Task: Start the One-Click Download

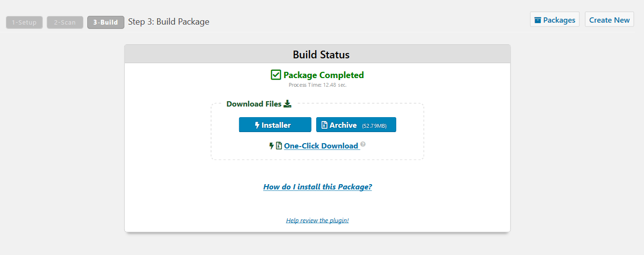Action: click(x=321, y=146)
